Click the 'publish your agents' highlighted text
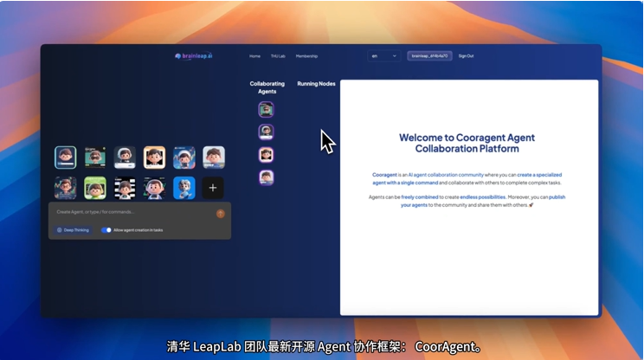 (x=483, y=201)
